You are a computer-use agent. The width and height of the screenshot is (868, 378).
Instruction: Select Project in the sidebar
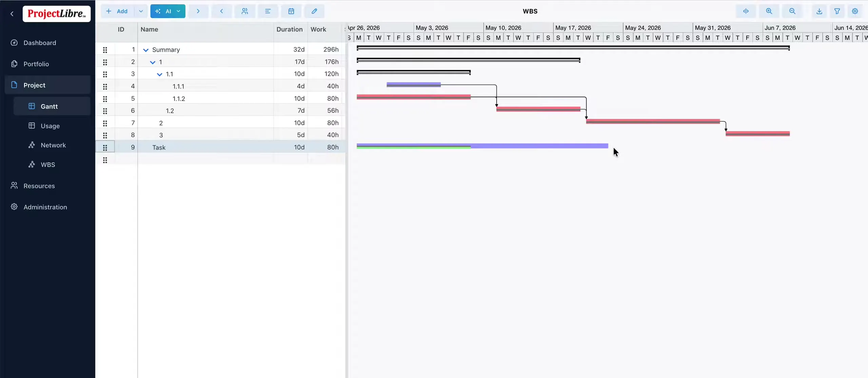point(47,85)
